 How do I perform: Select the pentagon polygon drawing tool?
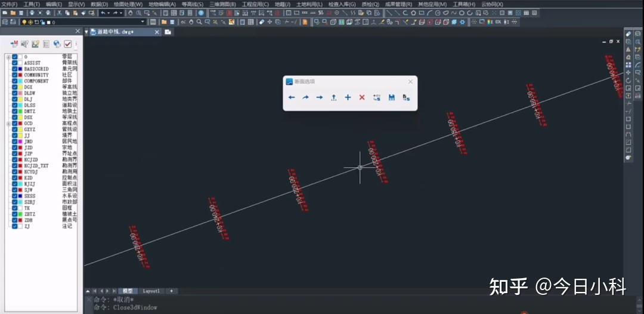(x=414, y=13)
